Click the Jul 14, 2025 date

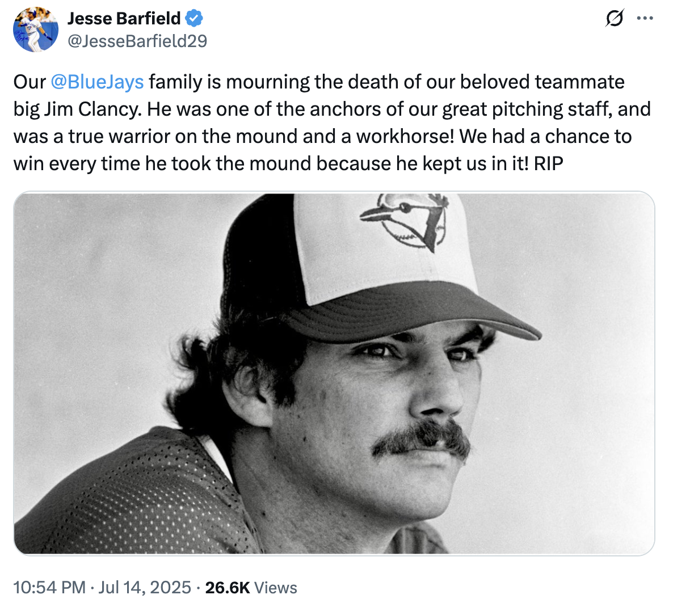145,588
